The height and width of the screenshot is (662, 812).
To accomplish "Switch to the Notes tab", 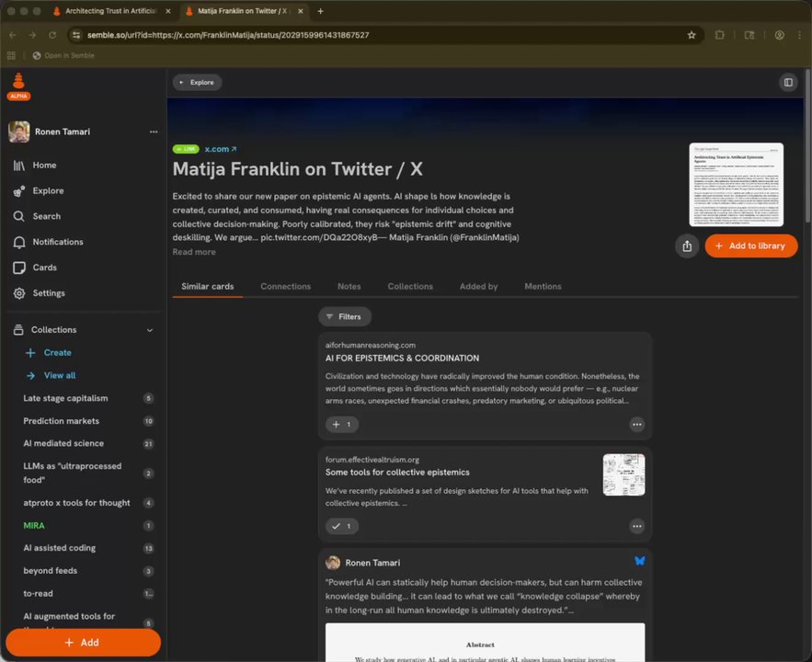I will pyautogui.click(x=349, y=287).
